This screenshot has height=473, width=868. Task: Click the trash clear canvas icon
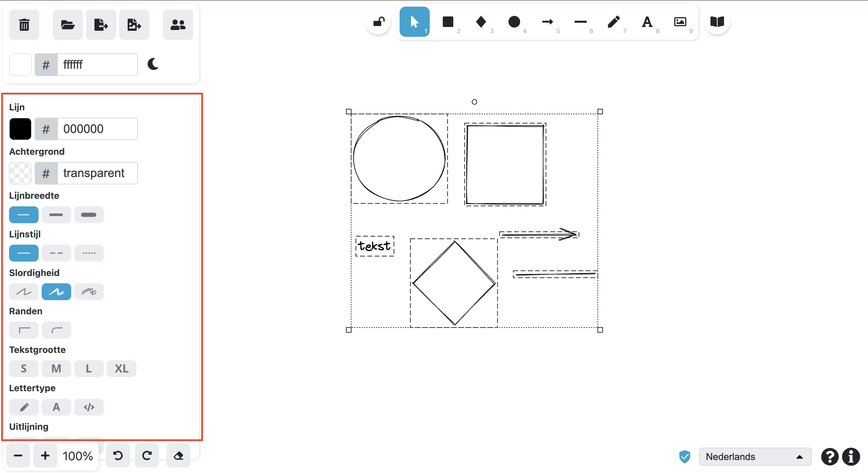pyautogui.click(x=24, y=25)
